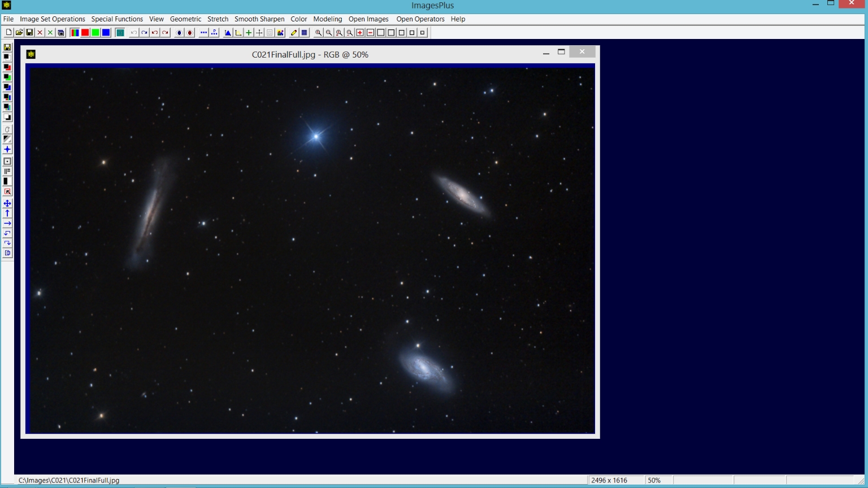The image size is (868, 488).
Task: Select the yellow pencil tool
Action: 294,33
